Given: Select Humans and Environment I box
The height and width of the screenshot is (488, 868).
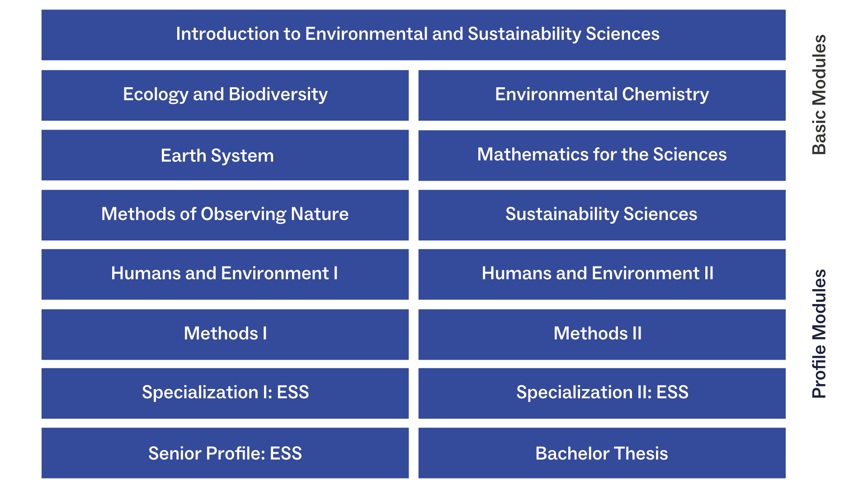Looking at the screenshot, I should 225,274.
